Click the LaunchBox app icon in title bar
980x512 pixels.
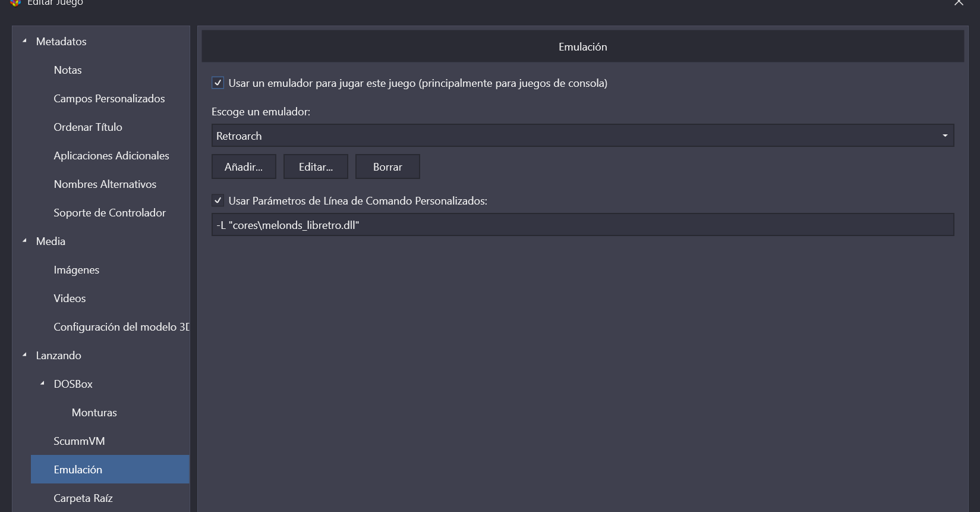pos(15,3)
